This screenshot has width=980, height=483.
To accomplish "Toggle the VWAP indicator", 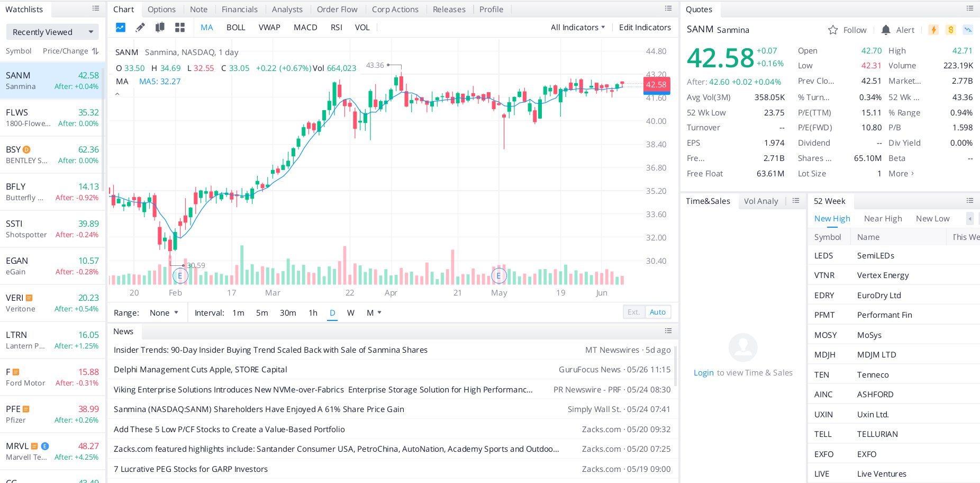I will coord(269,28).
